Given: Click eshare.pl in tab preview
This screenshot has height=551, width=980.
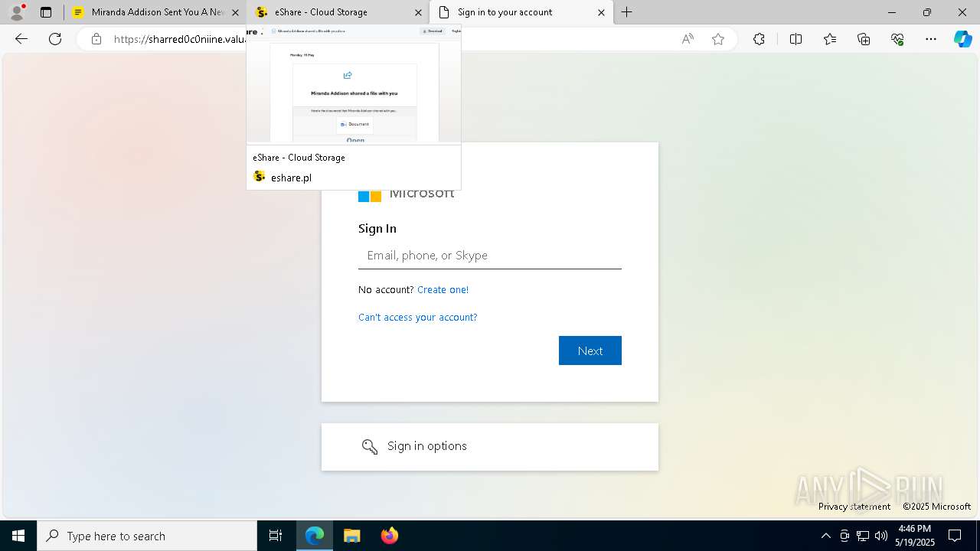Looking at the screenshot, I should [291, 178].
